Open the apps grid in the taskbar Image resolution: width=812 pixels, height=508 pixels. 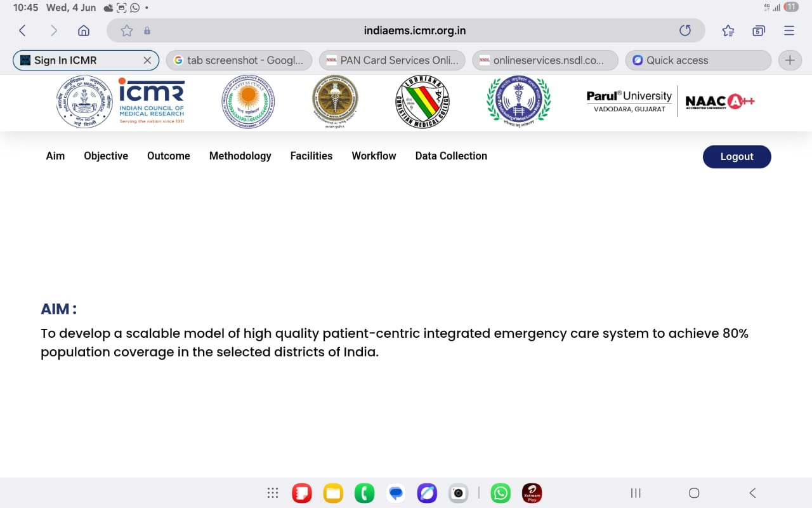(273, 493)
